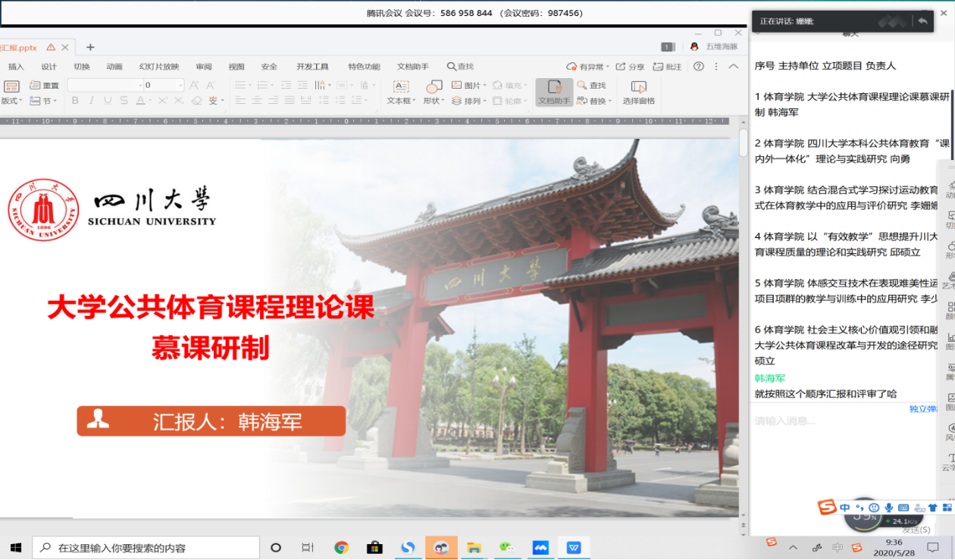Click the help question mark icon
This screenshot has height=560, width=955.
698,67
